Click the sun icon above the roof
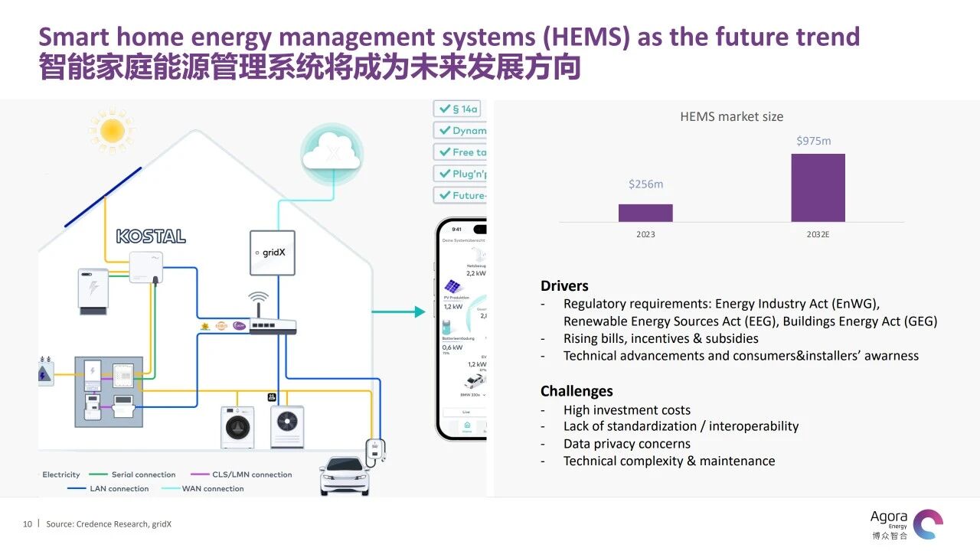This screenshot has height=551, width=980. pyautogui.click(x=113, y=129)
